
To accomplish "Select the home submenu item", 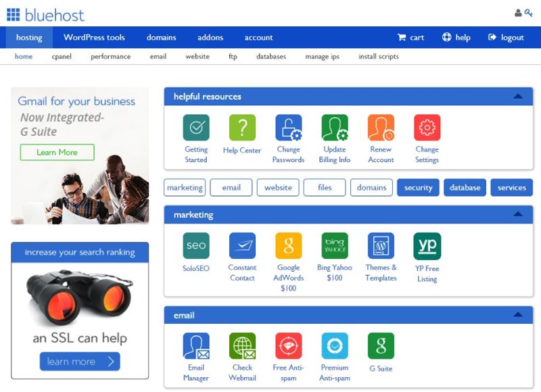I will click(24, 56).
